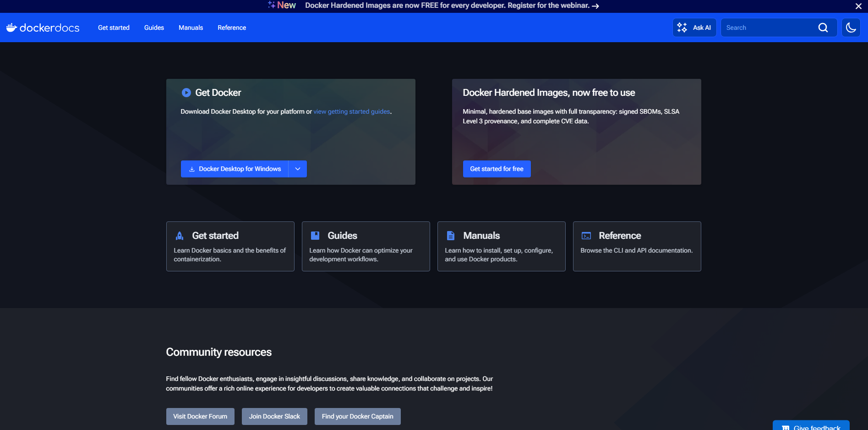Click 'Learn how to install, set up' description
The height and width of the screenshot is (430, 868).
(x=499, y=255)
